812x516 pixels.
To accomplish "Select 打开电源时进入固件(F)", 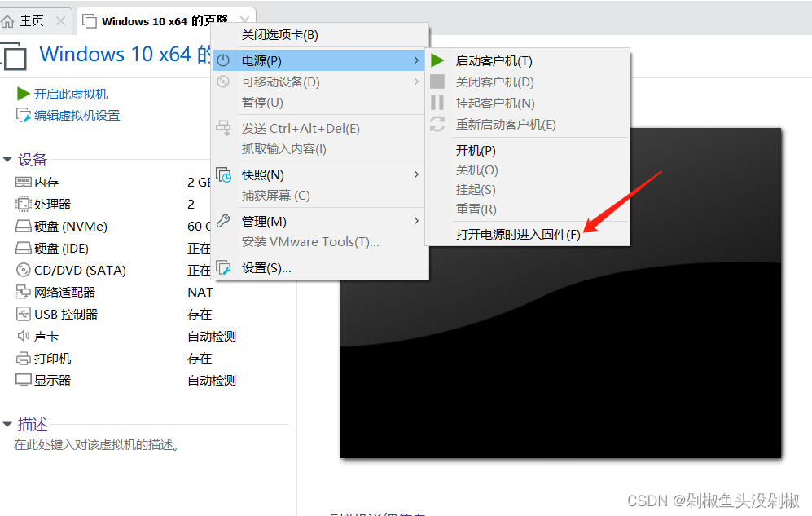I will pyautogui.click(x=528, y=234).
